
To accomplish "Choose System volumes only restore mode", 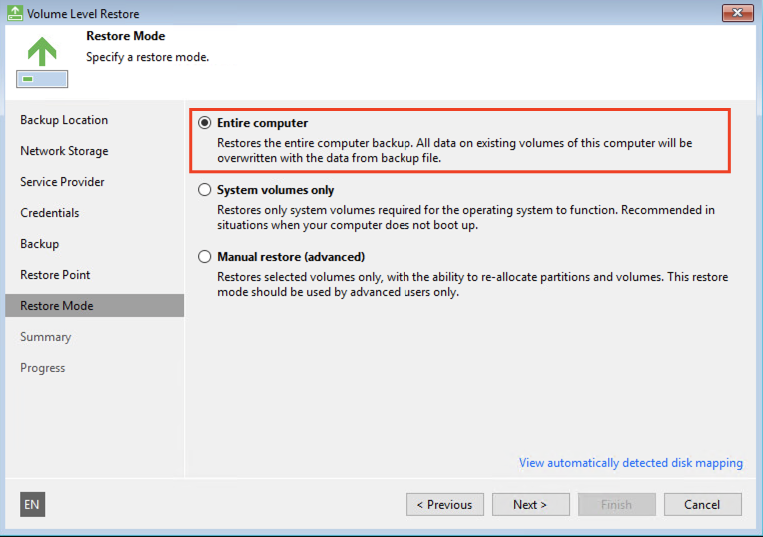I will click(205, 190).
